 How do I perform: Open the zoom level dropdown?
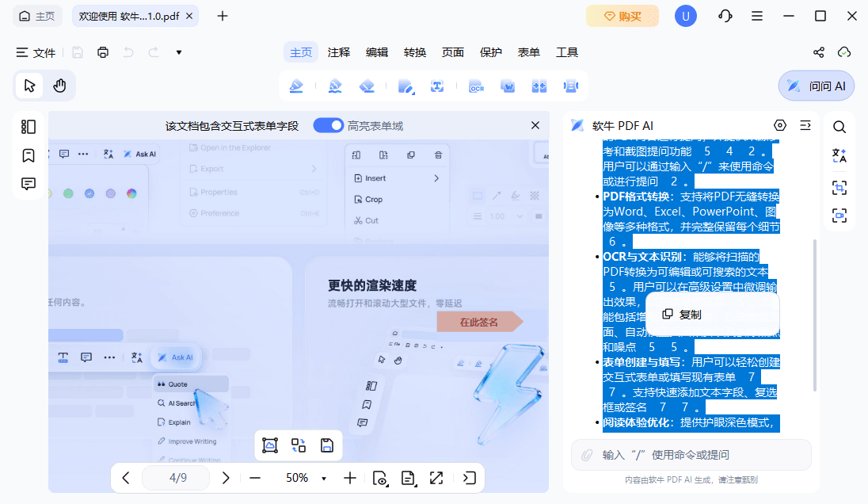[x=324, y=478]
